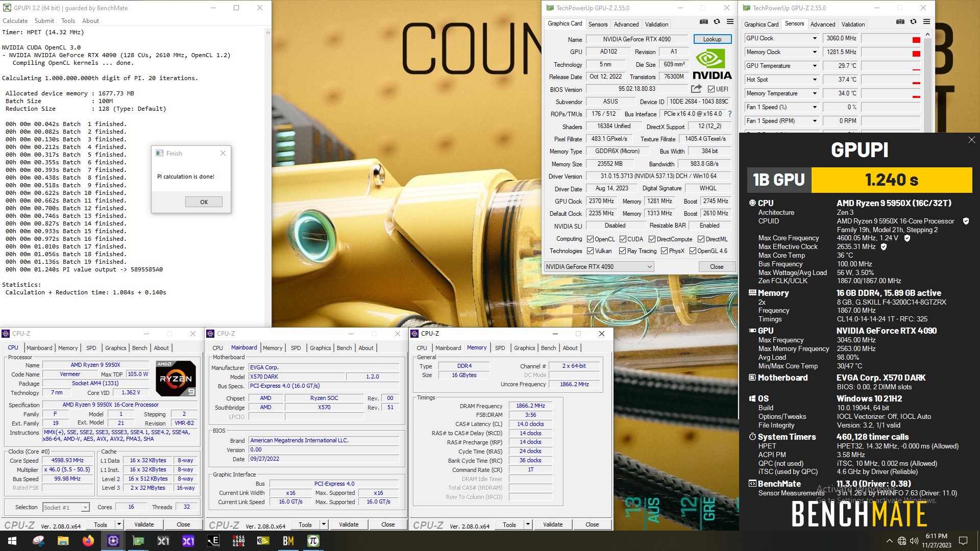Click the E-Leet tuning taskbar icon
Image resolution: width=980 pixels, height=551 pixels.
pyautogui.click(x=213, y=541)
